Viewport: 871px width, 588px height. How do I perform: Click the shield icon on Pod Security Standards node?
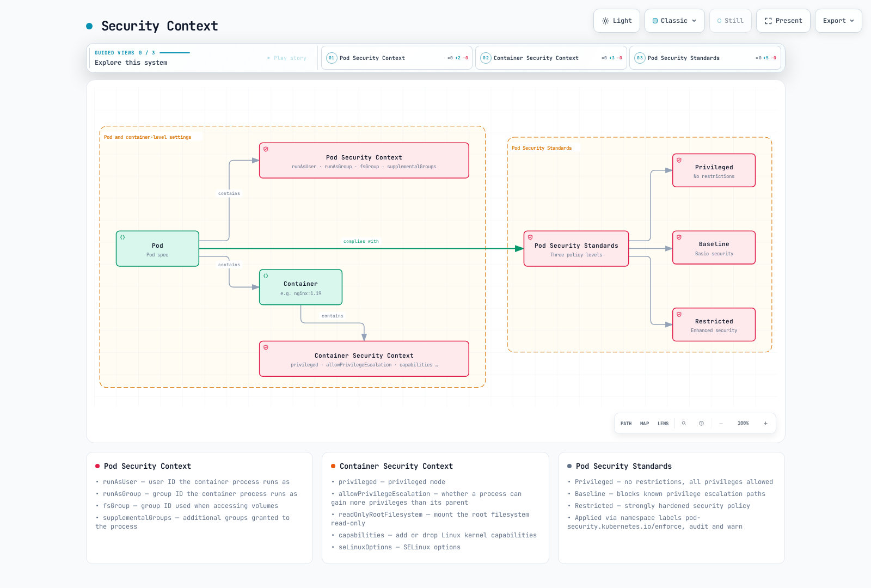(x=530, y=237)
